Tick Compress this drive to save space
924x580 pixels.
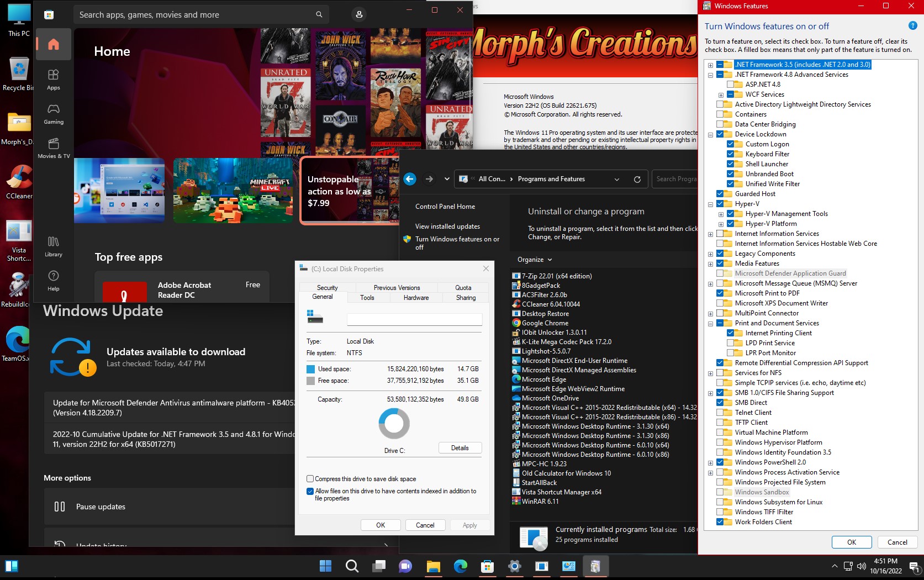(310, 479)
